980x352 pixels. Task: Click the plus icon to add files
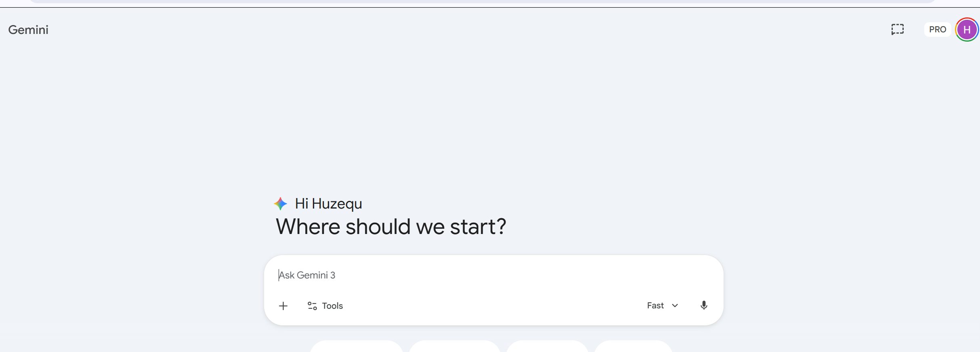coord(283,306)
